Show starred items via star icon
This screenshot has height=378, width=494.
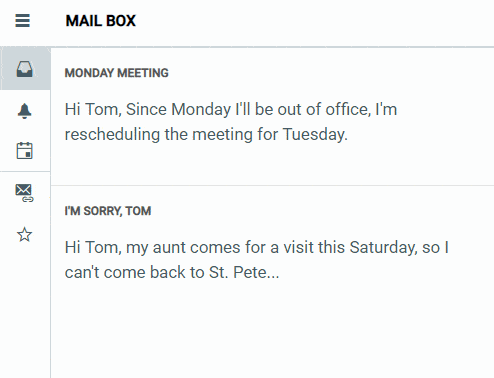point(24,235)
